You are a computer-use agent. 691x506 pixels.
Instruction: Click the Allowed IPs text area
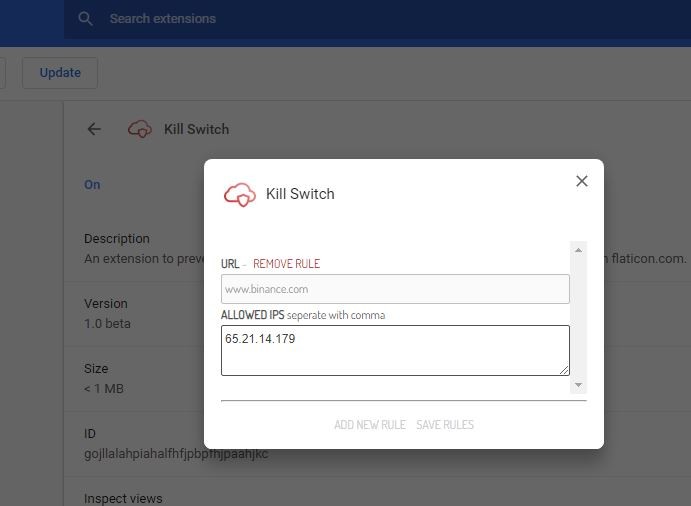395,350
